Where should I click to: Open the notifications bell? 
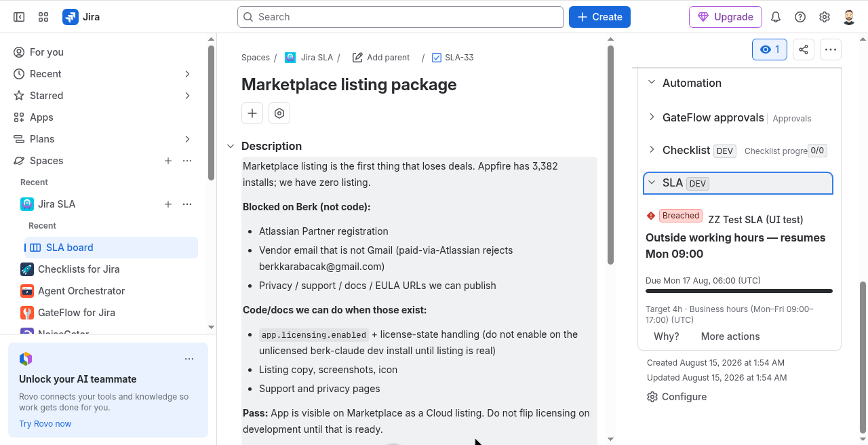(776, 17)
